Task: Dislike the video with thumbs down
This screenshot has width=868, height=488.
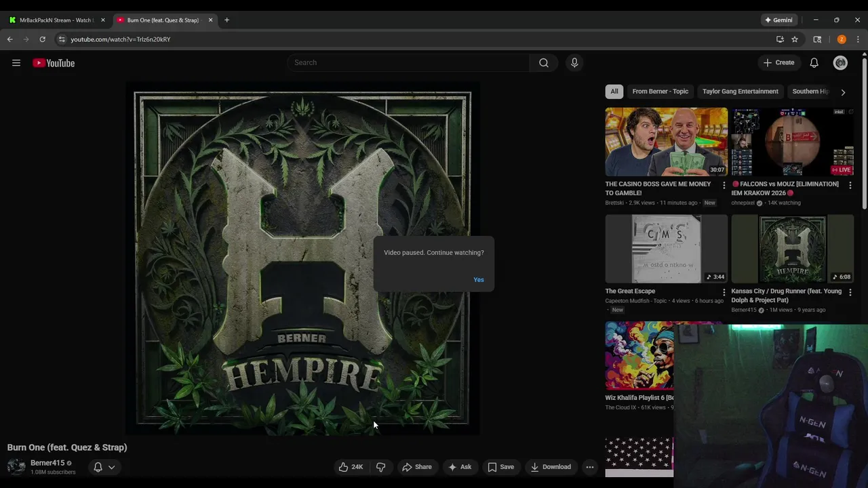Action: tap(380, 467)
